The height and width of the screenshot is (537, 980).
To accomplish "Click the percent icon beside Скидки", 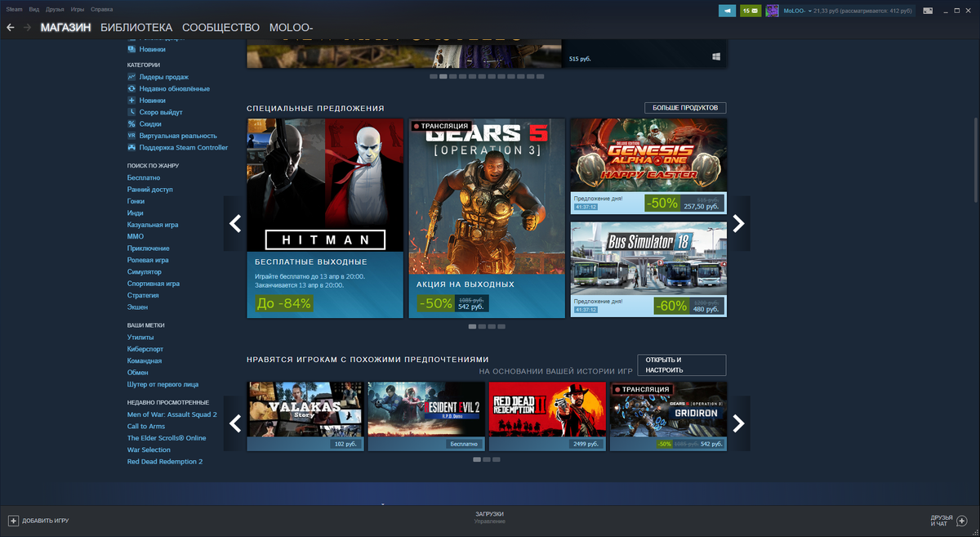I will tap(131, 124).
